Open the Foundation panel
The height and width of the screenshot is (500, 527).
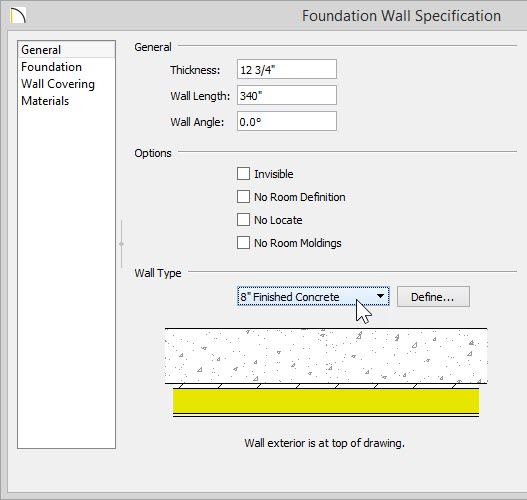point(67,67)
